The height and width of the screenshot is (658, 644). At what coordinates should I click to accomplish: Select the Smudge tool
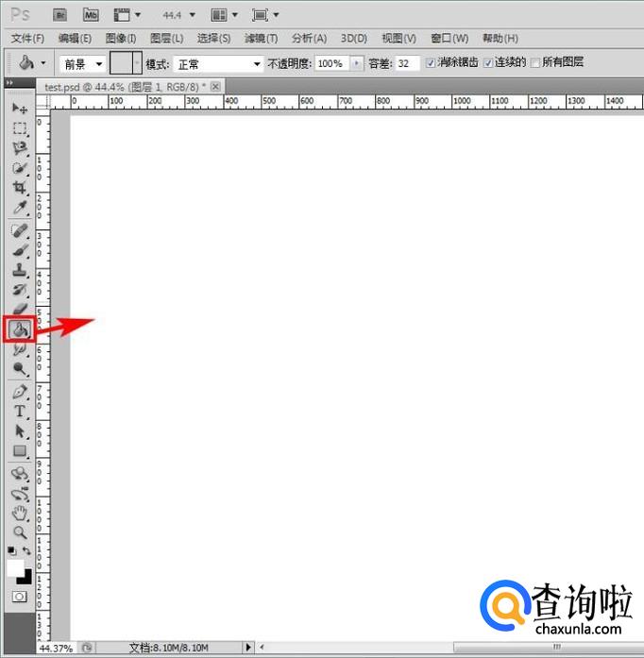coord(19,349)
